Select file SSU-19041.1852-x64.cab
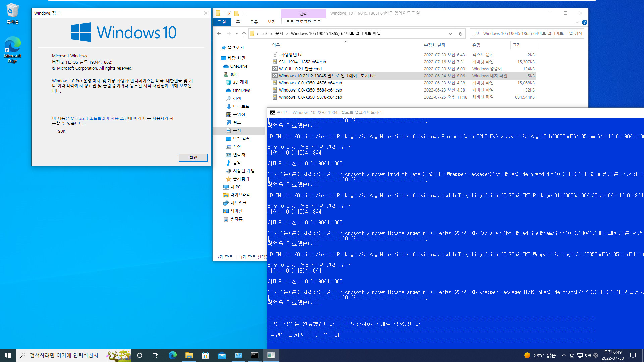Image resolution: width=644 pixels, height=362 pixels. click(x=404, y=62)
